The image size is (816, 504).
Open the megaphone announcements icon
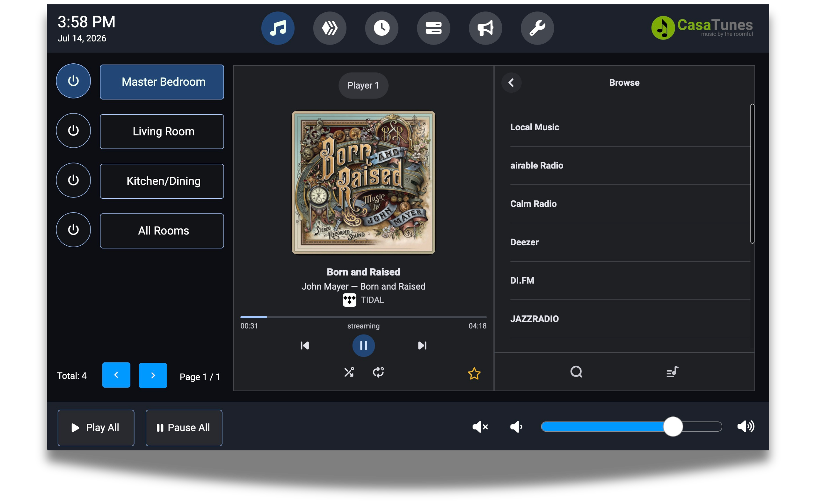click(x=485, y=28)
